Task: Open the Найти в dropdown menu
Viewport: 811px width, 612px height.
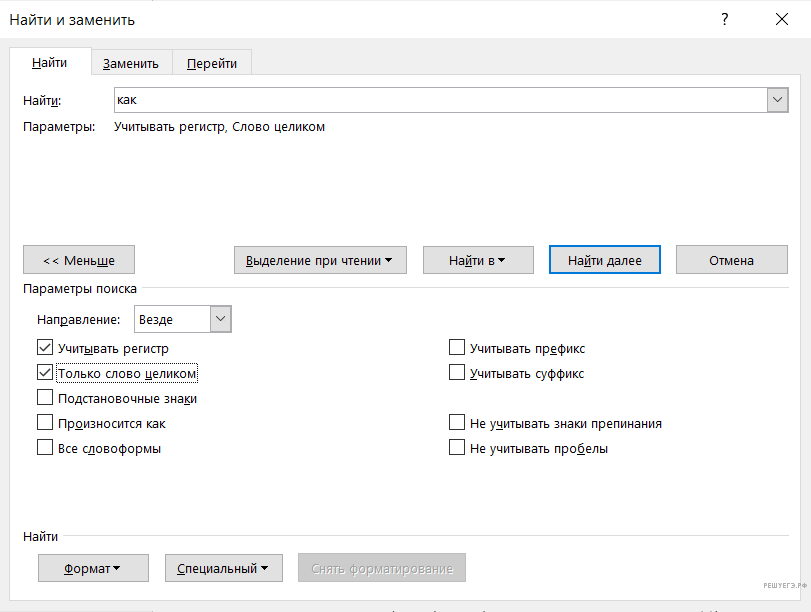Action: [x=478, y=260]
